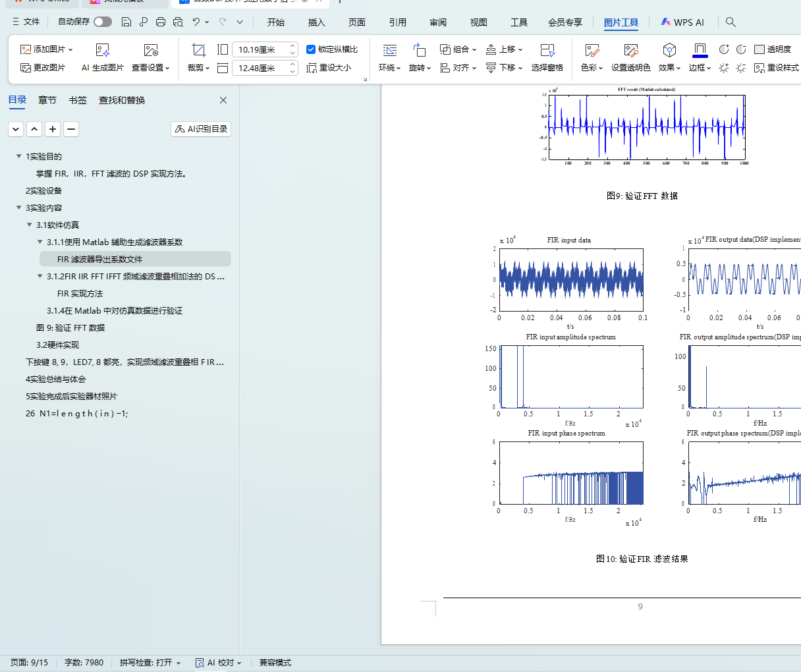
Task: Switch to the 插入 ribbon tab
Action: 316,22
